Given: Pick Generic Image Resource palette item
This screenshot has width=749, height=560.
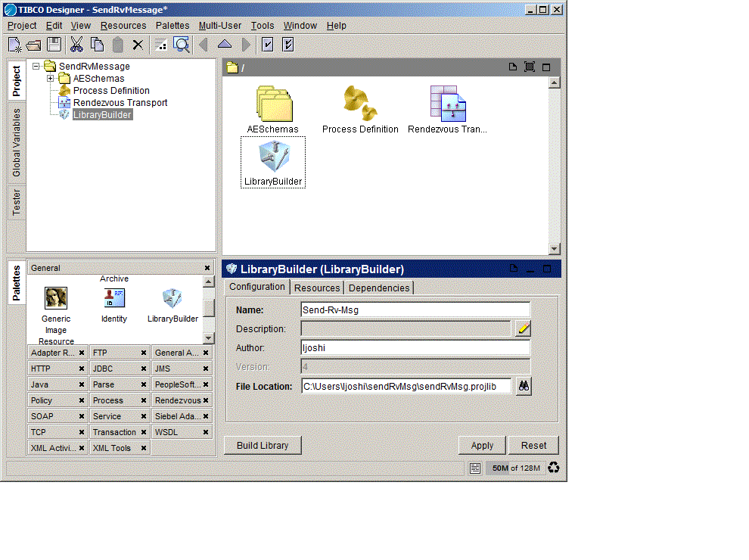Looking at the screenshot, I should (x=56, y=315).
